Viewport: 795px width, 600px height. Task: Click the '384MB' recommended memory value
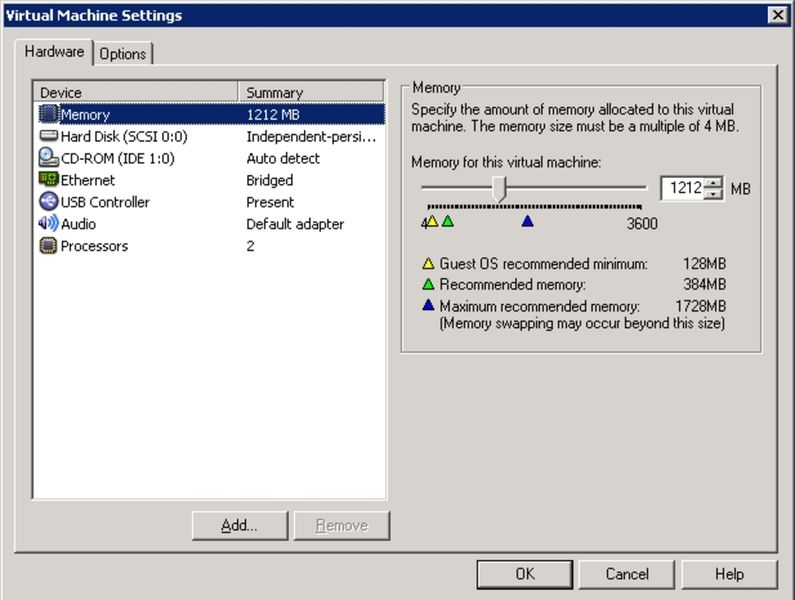pyautogui.click(x=704, y=284)
